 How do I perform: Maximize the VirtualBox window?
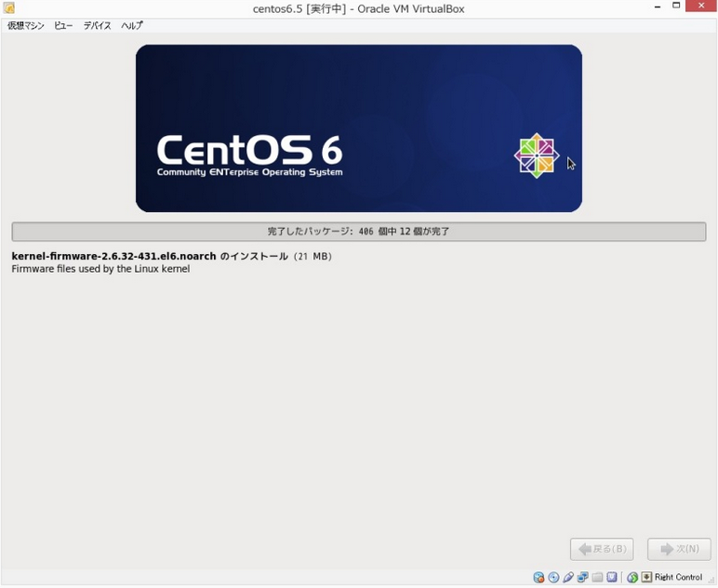(x=676, y=6)
